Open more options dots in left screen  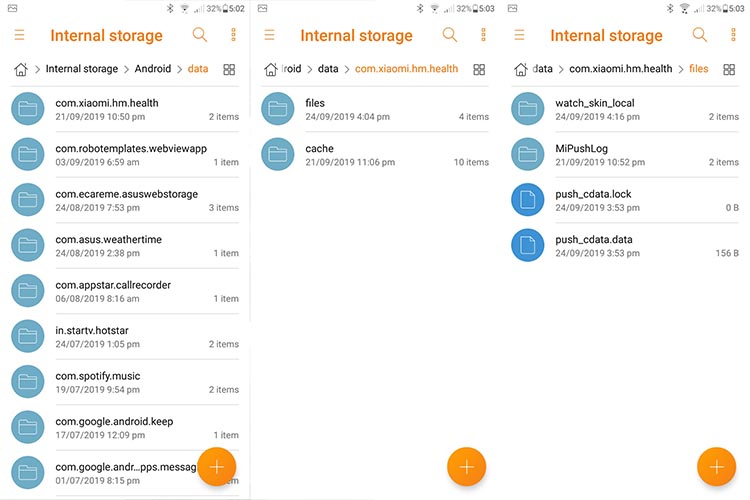233,34
